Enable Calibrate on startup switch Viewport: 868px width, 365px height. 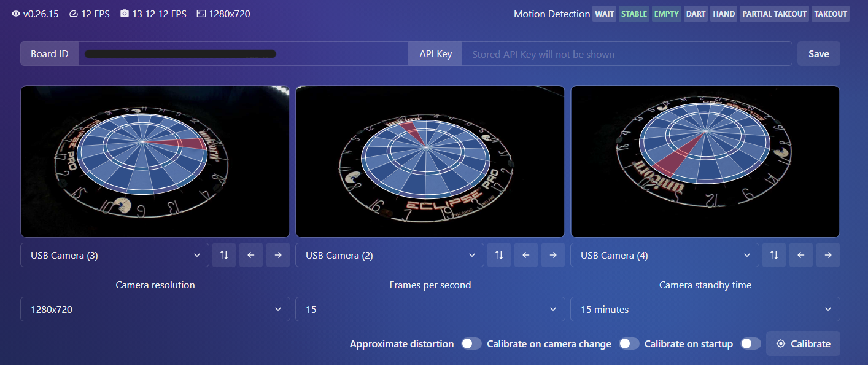pyautogui.click(x=751, y=343)
